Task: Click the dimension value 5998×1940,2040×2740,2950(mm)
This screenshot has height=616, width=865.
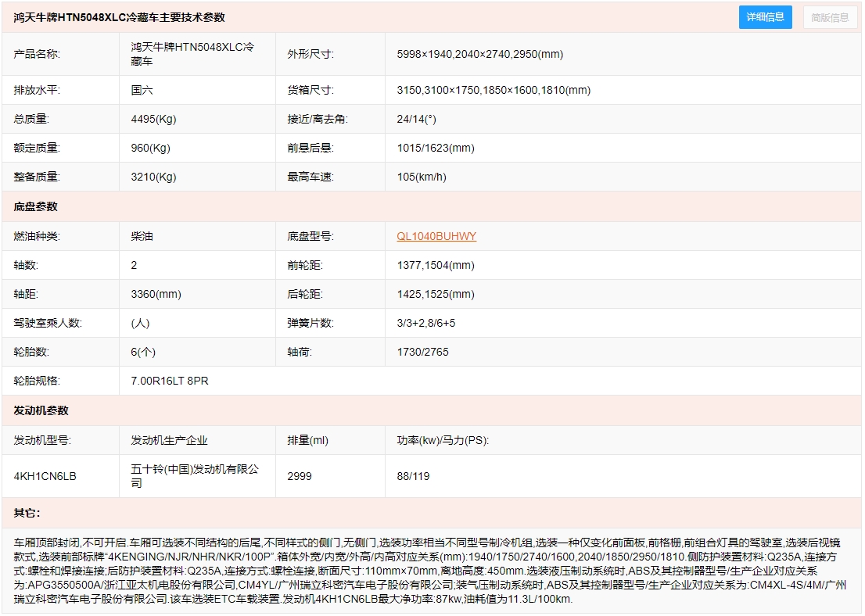Action: coord(480,54)
